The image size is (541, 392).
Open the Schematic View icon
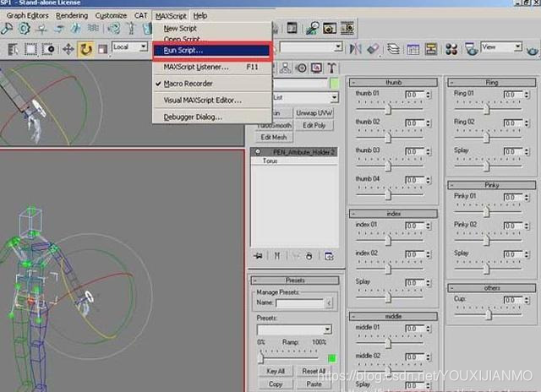(x=430, y=49)
